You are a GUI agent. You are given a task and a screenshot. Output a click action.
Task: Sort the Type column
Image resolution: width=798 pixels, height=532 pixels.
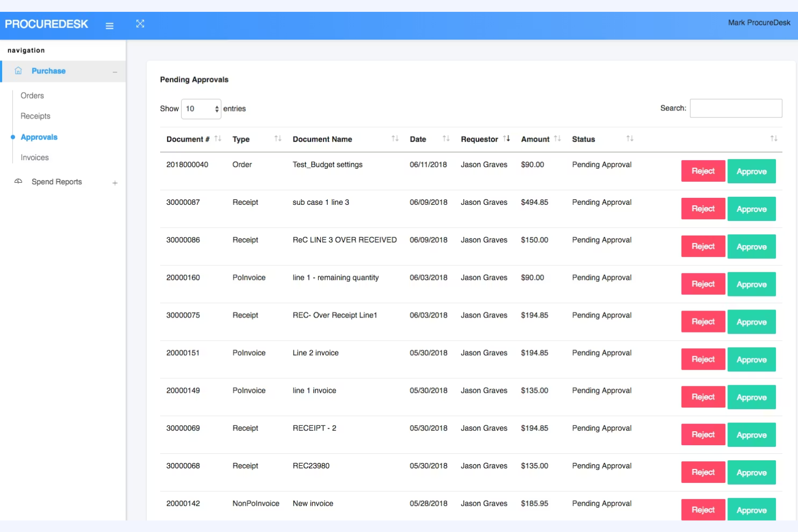(278, 139)
